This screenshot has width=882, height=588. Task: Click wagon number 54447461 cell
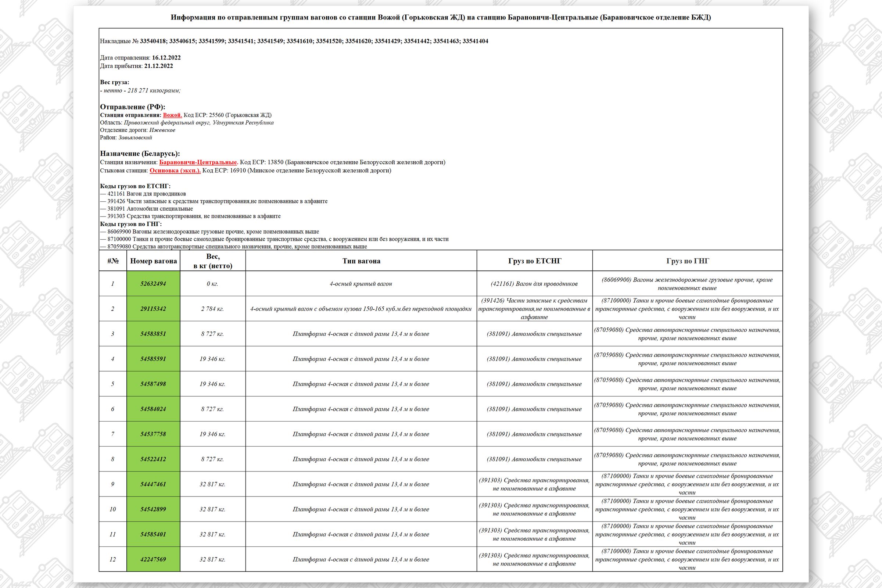click(153, 484)
